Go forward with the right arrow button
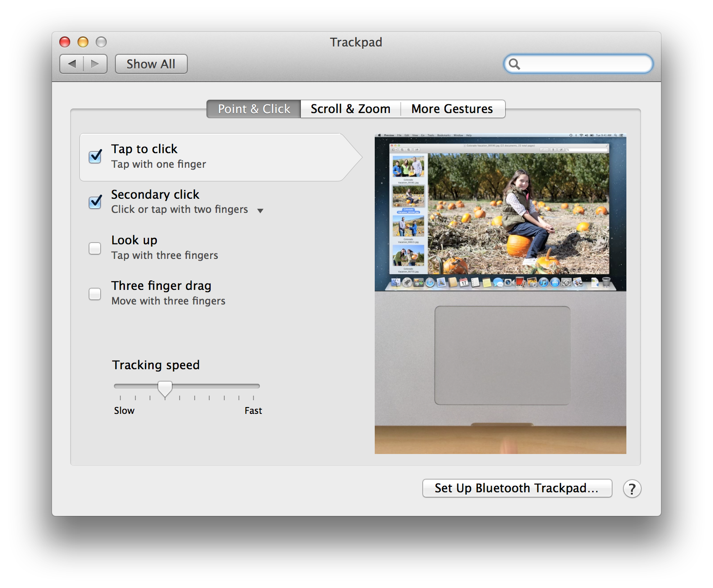Screen dimensions: 713x588 tap(95, 64)
